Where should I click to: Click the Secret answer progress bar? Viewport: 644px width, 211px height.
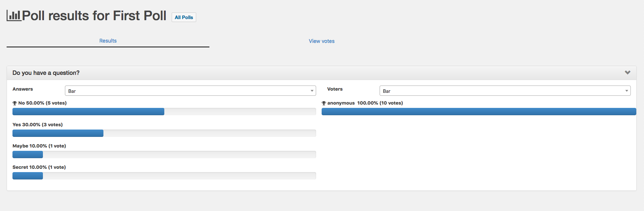[x=164, y=176]
